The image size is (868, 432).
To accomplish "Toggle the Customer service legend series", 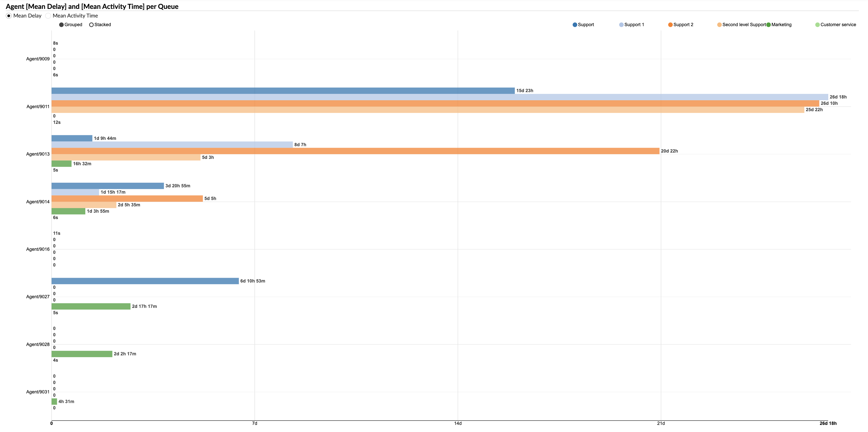I will (836, 25).
